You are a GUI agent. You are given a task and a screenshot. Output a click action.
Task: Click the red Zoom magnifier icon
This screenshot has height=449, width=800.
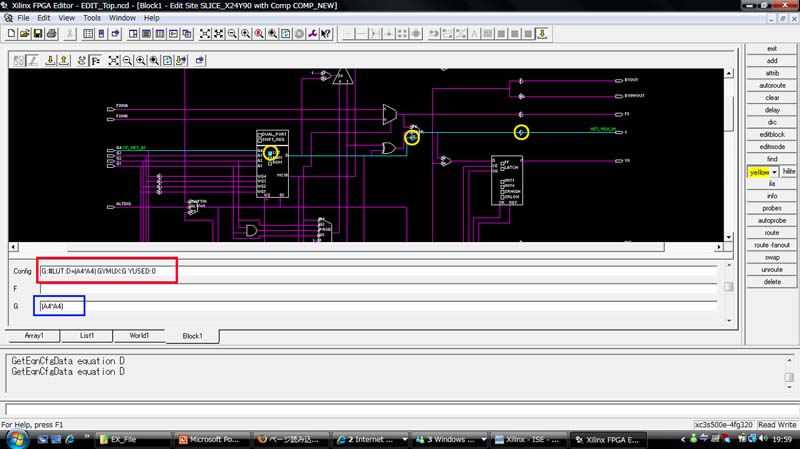coord(259,34)
